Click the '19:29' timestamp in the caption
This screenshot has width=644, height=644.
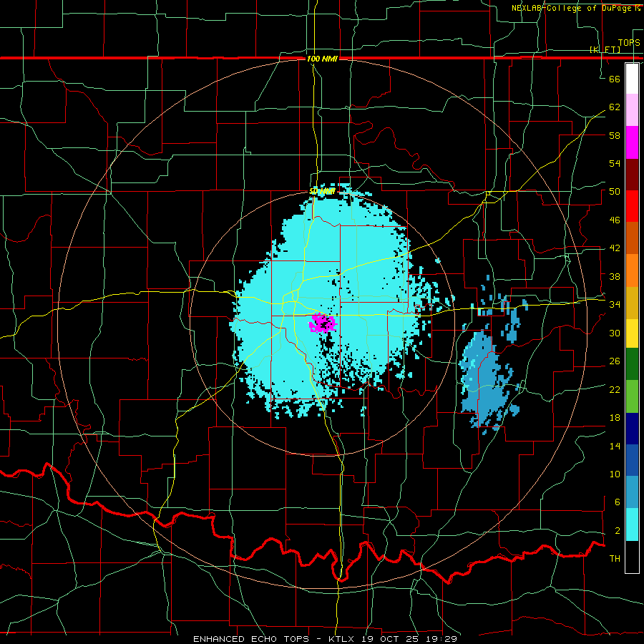(x=440, y=639)
